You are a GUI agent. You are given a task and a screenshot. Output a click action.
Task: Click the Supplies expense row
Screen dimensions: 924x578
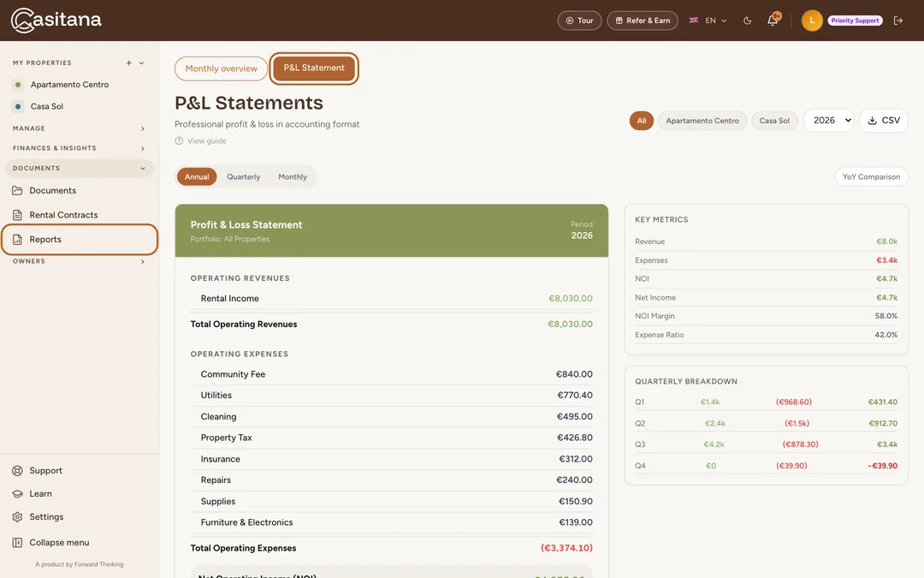coord(391,502)
